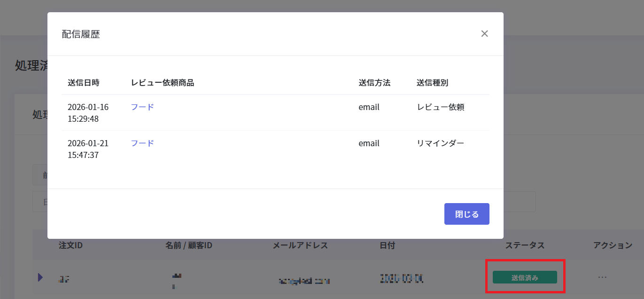The width and height of the screenshot is (644, 299).
Task: Open the three-dot action menu in the order row
Action: click(603, 277)
